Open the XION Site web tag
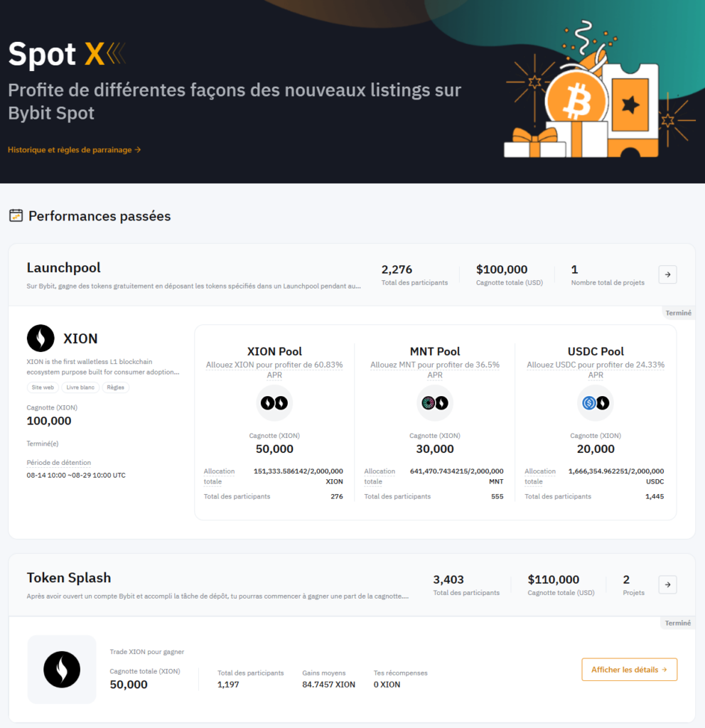The height and width of the screenshot is (728, 705). pos(43,387)
